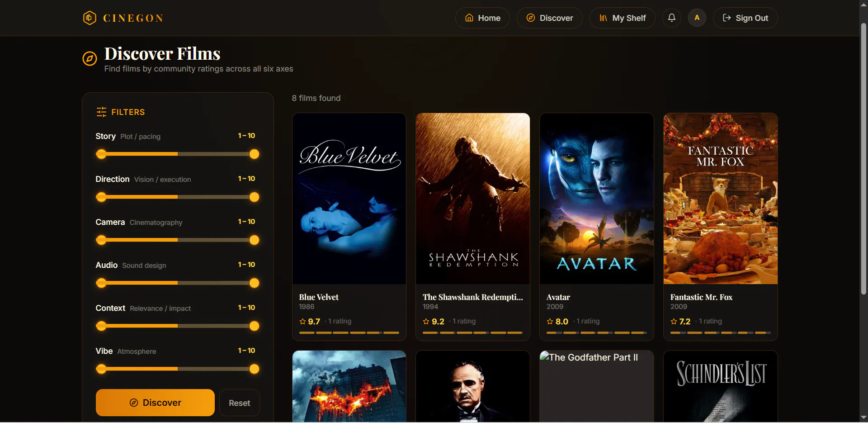
Task: Open the Avatar poster
Action: click(597, 199)
